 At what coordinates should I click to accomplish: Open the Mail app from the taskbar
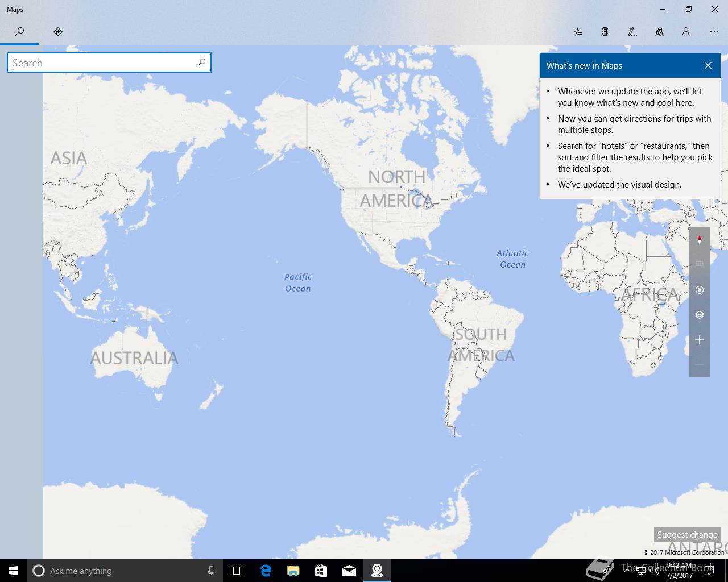(x=349, y=571)
